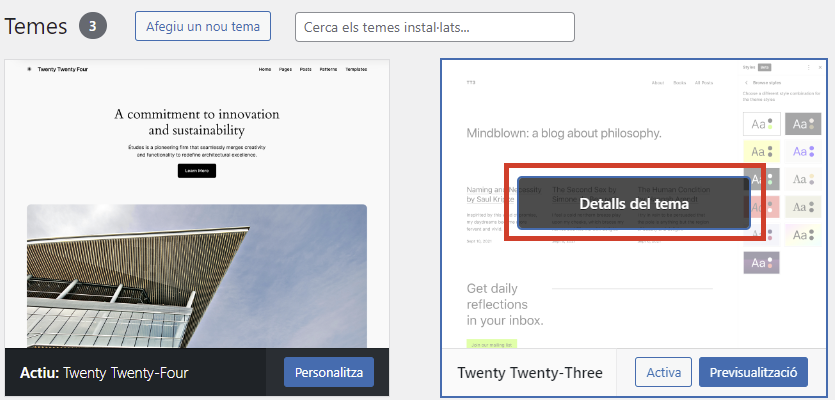Focus the 'Cerca els temes instal·lats' search field
Image resolution: width=835 pixels, height=400 pixels.
(435, 27)
